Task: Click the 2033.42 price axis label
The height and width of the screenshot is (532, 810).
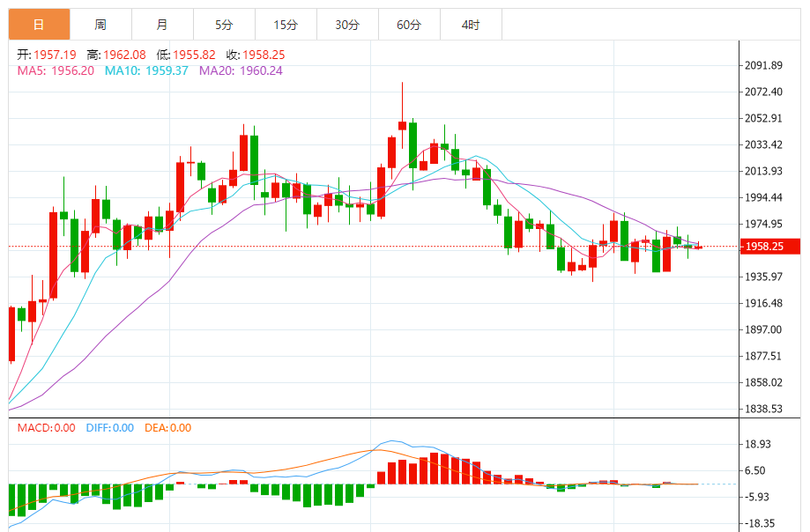Action: (763, 144)
